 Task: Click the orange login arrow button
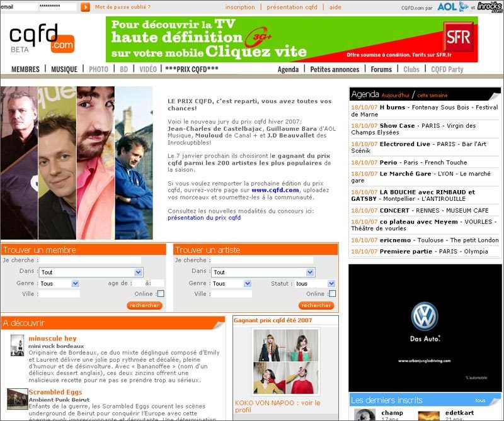pyautogui.click(x=85, y=7)
